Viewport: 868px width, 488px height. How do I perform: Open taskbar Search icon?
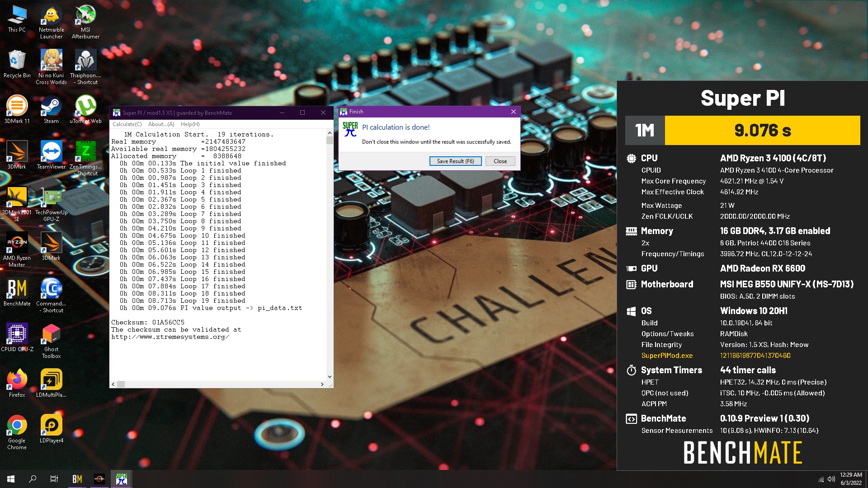[x=33, y=479]
